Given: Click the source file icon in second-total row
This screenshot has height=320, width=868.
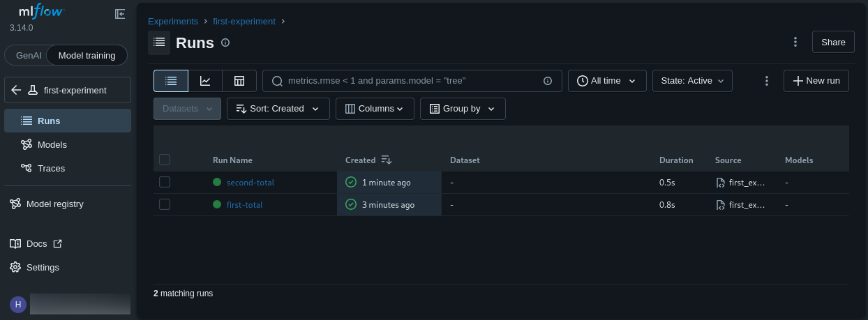Looking at the screenshot, I should pyautogui.click(x=721, y=183).
